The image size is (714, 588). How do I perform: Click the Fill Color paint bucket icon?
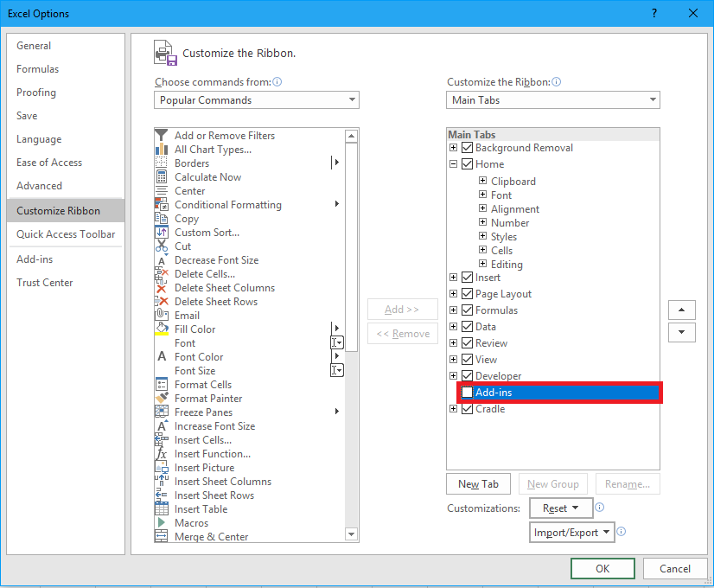pos(161,329)
